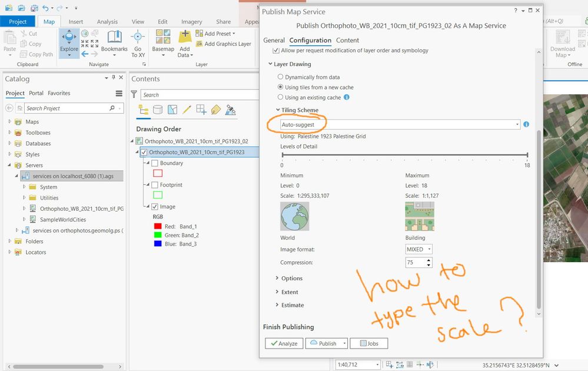Switch Catalog to the Favorites tab
588x371 pixels.
tap(59, 93)
